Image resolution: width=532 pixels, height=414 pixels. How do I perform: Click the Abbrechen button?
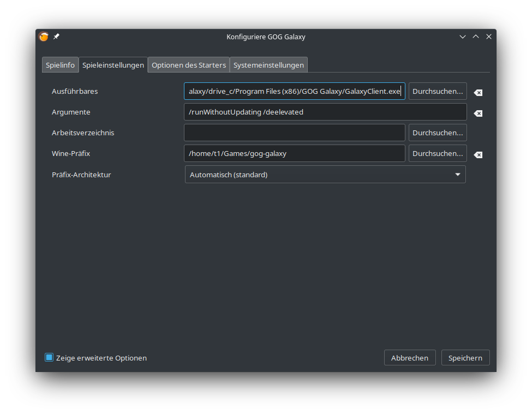pos(410,358)
